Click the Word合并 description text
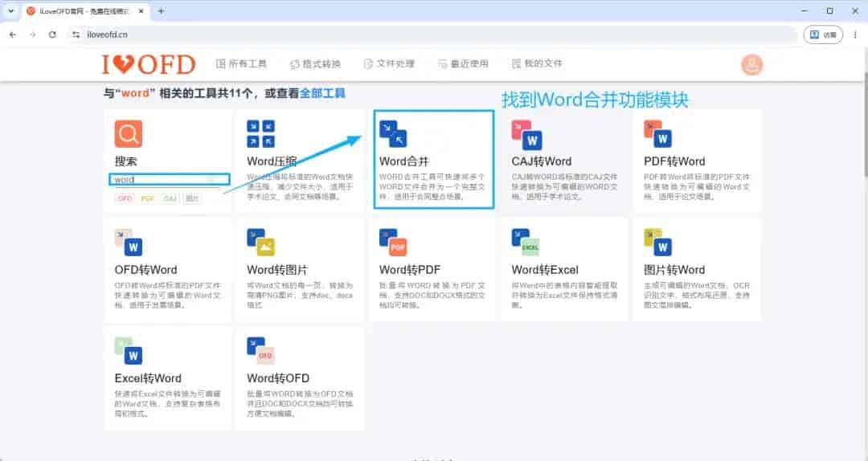 point(432,186)
